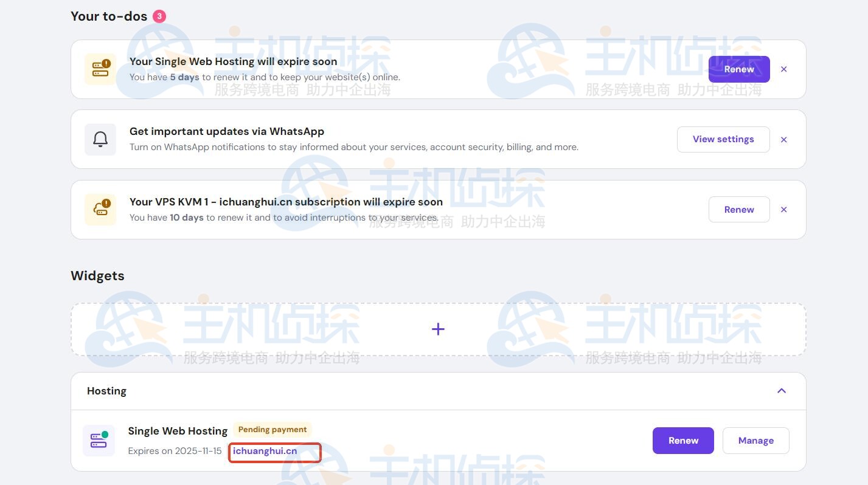
Task: Click the 'Single Web Hosting' plan name
Action: click(x=178, y=431)
